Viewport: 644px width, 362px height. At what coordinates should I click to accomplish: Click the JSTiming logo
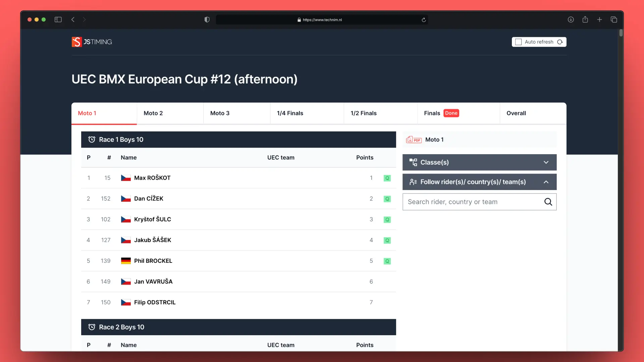point(92,42)
